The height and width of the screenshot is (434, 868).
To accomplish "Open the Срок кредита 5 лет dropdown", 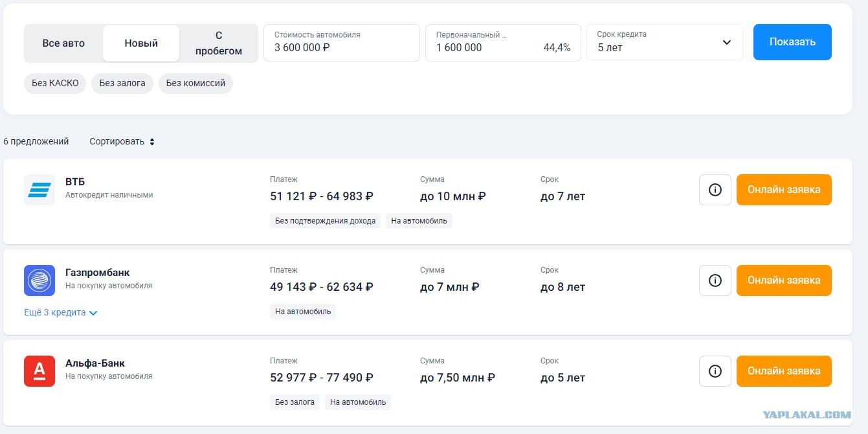I will pyautogui.click(x=665, y=42).
